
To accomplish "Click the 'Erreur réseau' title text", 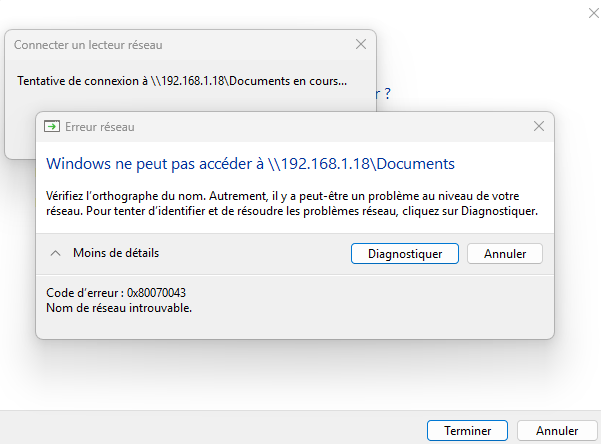I will point(100,127).
